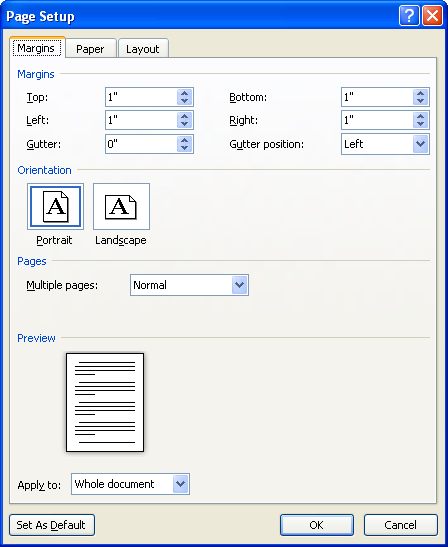Viewport: 448px width, 547px height.
Task: Decrease Right margin with down arrow
Action: [420, 124]
